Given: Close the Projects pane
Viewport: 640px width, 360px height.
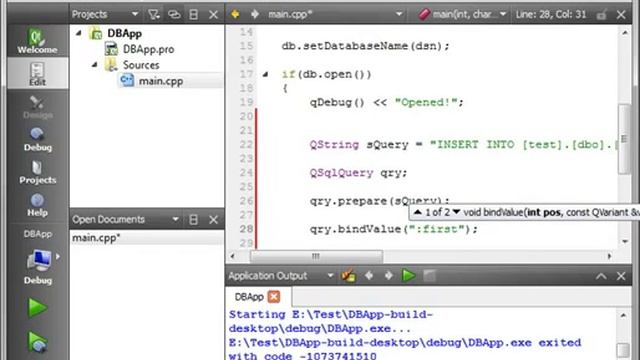Looking at the screenshot, I should click(x=213, y=15).
